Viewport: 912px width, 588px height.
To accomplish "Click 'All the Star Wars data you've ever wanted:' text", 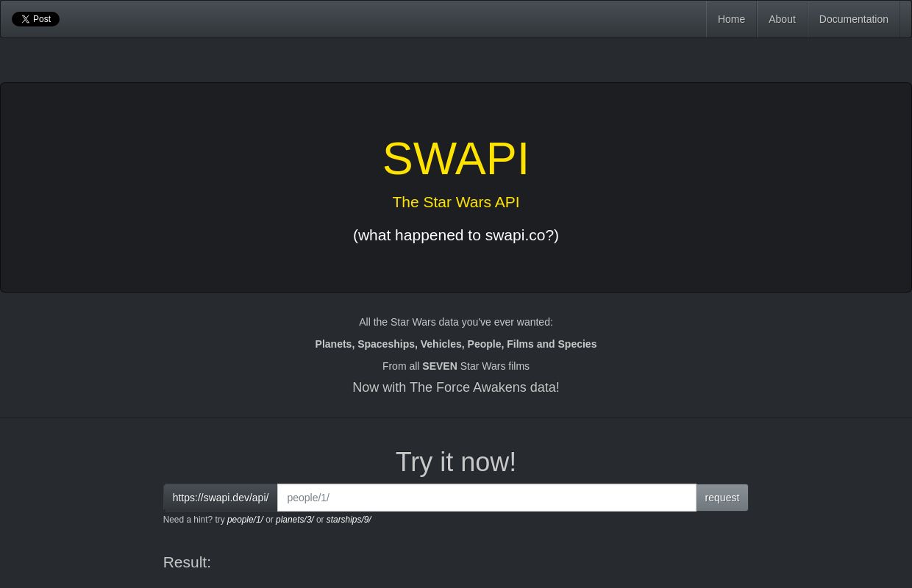I will pos(456,322).
